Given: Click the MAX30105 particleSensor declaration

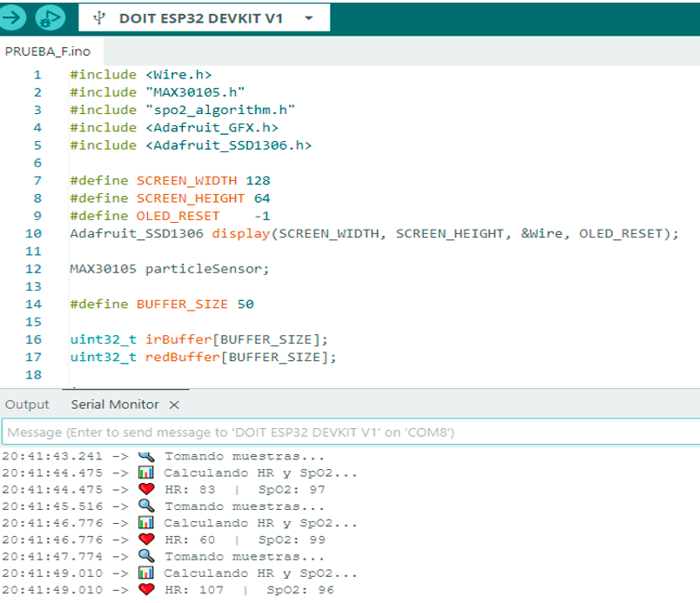Looking at the screenshot, I should [170, 269].
